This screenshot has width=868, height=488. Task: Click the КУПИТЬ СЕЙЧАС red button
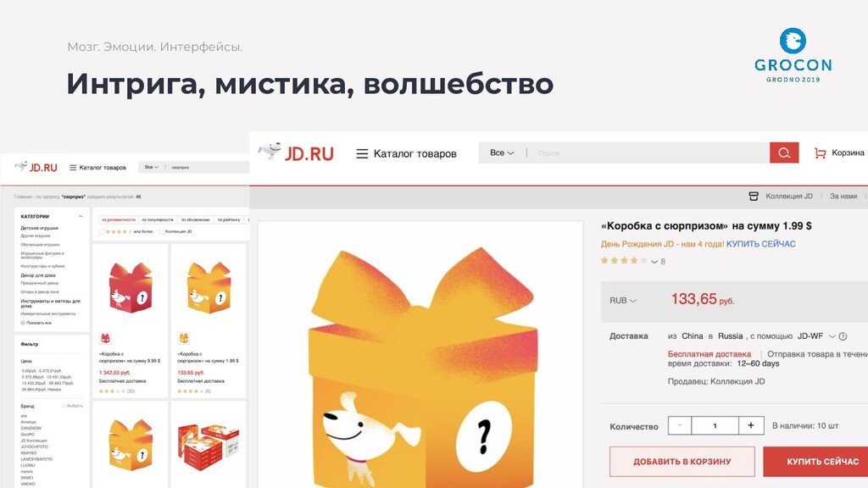tap(816, 462)
